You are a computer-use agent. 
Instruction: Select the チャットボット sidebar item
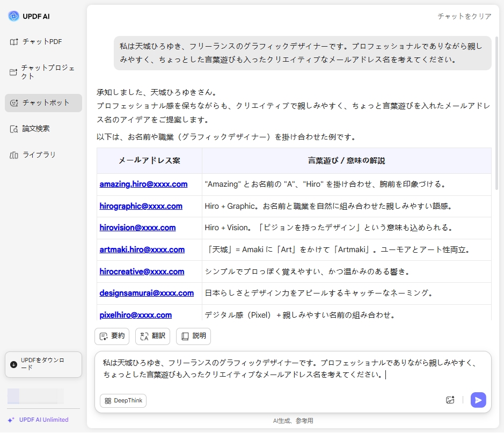point(43,103)
